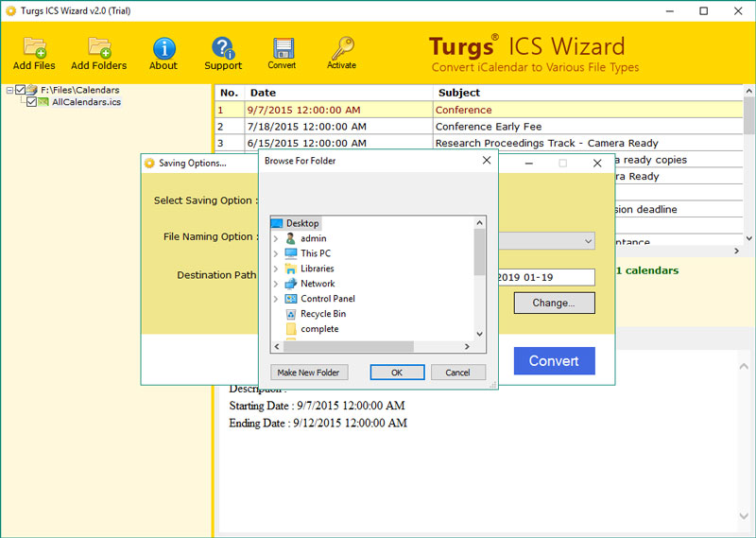Select AllCalendars.ics in the file tree
Viewport: 756px width, 538px height.
(86, 102)
